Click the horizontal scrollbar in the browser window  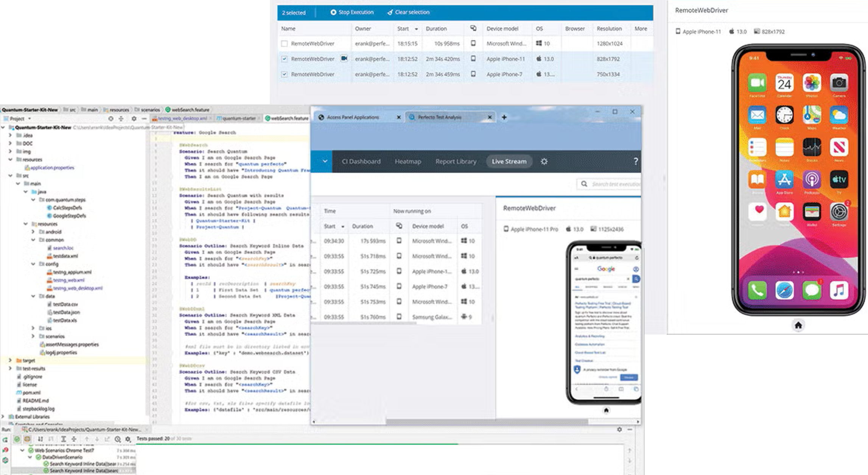487,422
